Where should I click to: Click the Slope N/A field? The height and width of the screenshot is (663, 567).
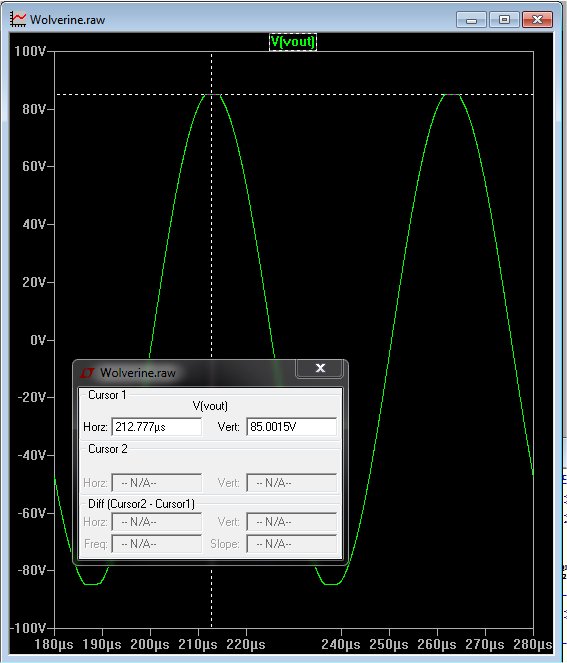[291, 544]
